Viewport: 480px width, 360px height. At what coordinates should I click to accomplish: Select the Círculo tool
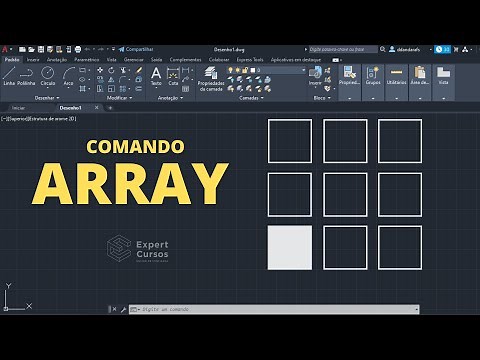coord(48,76)
